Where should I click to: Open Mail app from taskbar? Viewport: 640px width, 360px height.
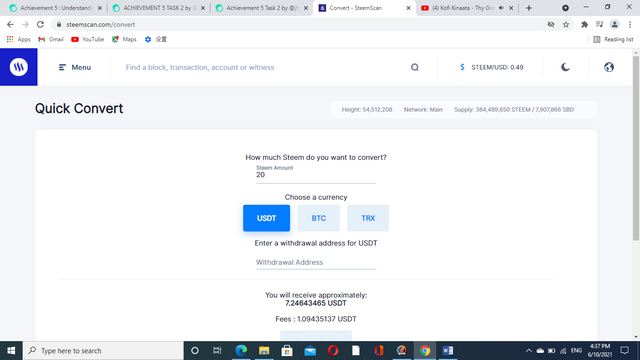pos(310,351)
